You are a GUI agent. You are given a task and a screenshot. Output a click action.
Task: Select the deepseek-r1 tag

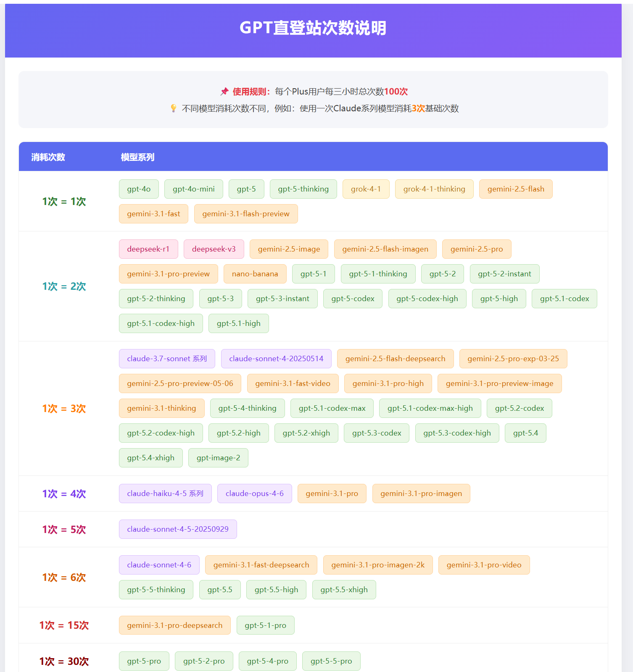point(148,249)
